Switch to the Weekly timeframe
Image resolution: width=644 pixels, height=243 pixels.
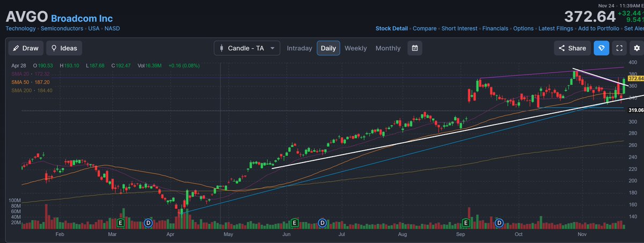(x=356, y=48)
